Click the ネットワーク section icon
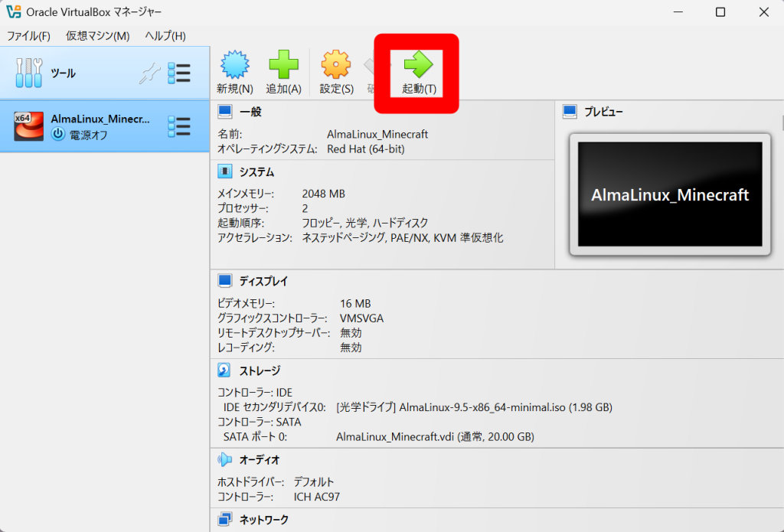 [225, 520]
